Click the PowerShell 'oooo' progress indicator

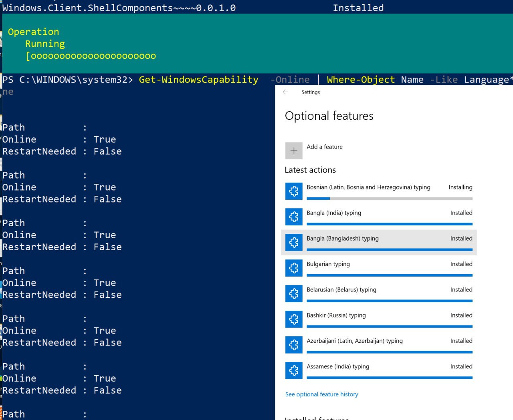point(91,56)
